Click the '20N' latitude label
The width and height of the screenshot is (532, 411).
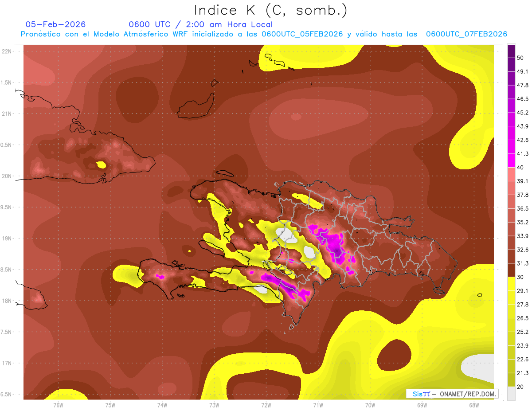click(x=8, y=176)
